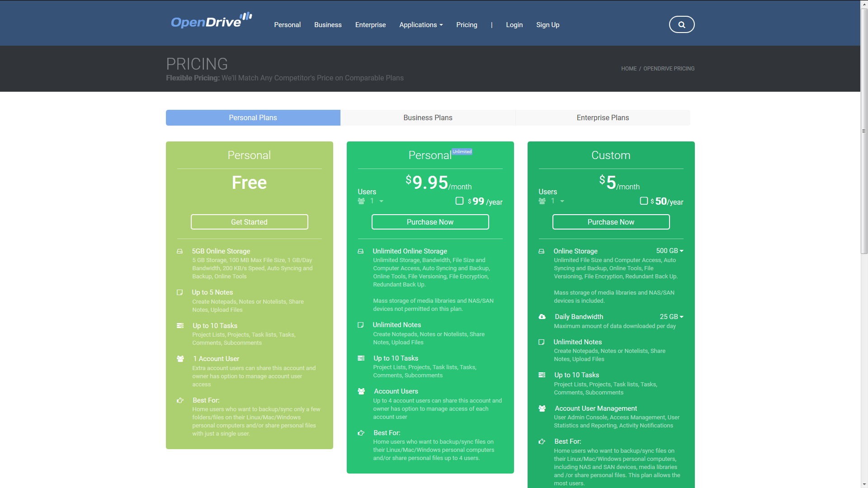Click the cloud download icon beside Daily Bandwidth
The image size is (868, 488).
(x=542, y=317)
